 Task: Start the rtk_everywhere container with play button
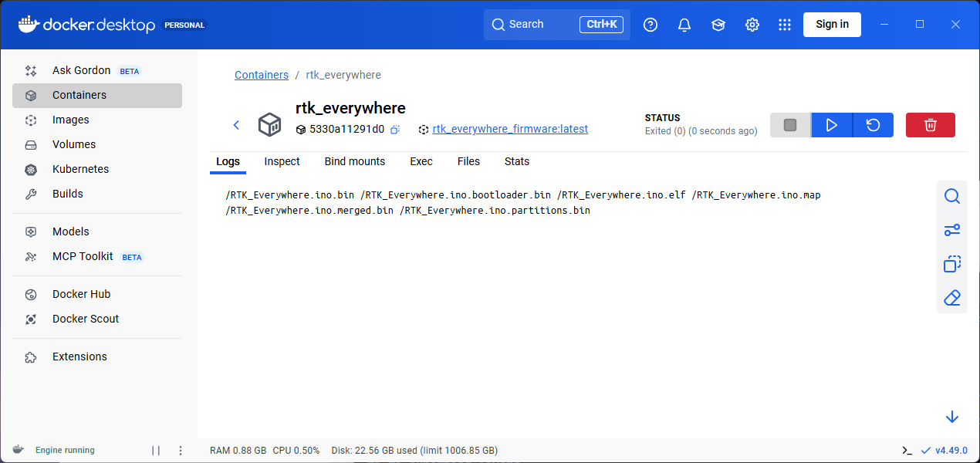[x=832, y=125]
